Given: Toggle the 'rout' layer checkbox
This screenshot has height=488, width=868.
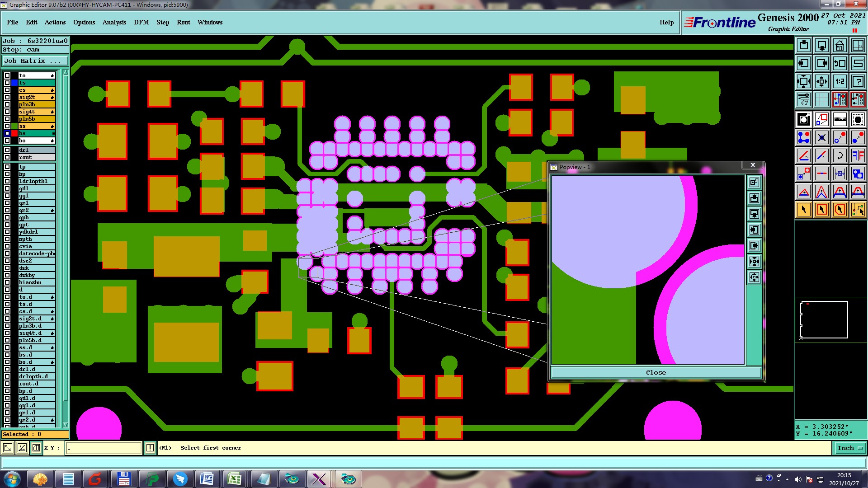Looking at the screenshot, I should click(7, 157).
